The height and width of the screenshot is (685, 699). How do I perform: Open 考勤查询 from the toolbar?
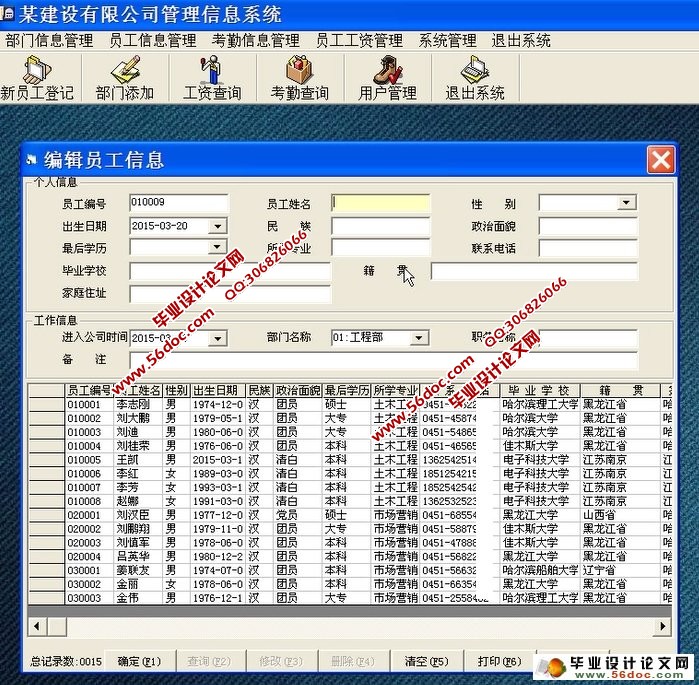(299, 77)
